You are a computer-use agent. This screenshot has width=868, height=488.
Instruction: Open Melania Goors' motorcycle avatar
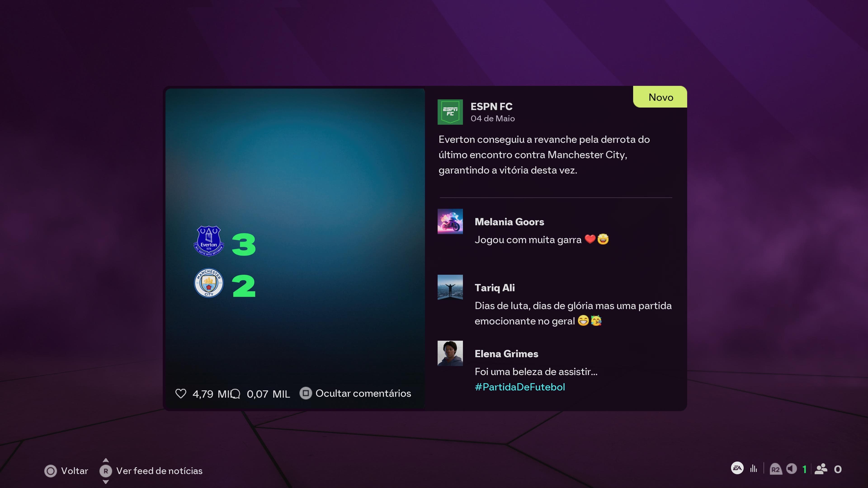coord(450,221)
